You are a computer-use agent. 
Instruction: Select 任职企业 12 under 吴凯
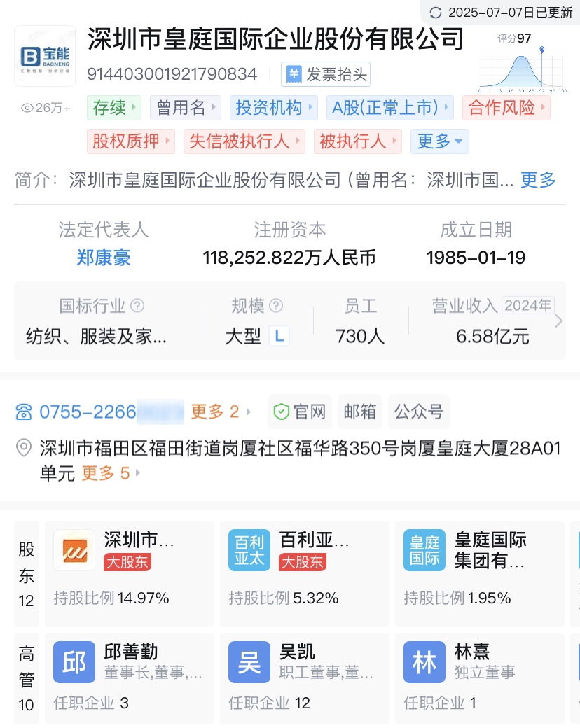coord(269,703)
